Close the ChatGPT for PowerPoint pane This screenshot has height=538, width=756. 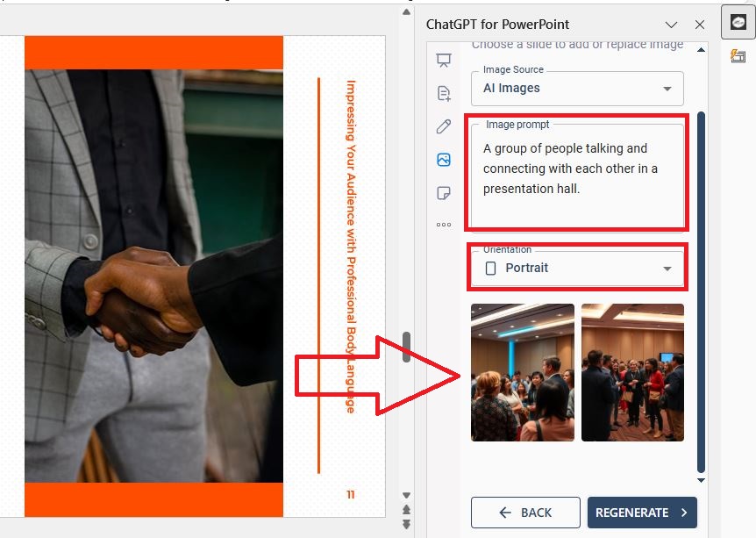(700, 25)
